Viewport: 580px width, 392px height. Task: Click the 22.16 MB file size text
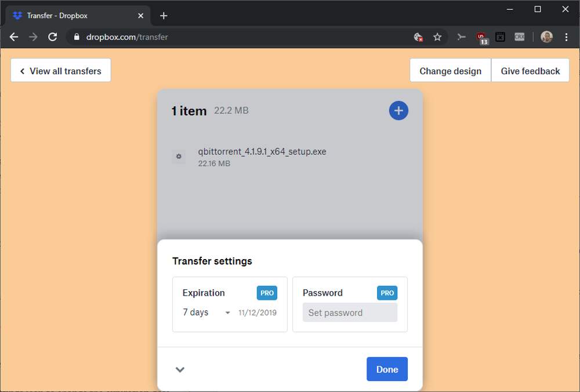click(214, 164)
